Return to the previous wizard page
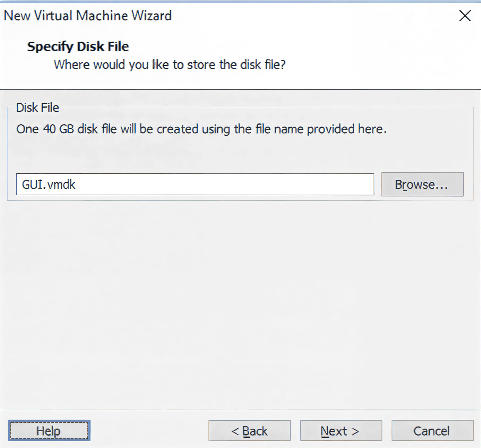 coord(249,431)
